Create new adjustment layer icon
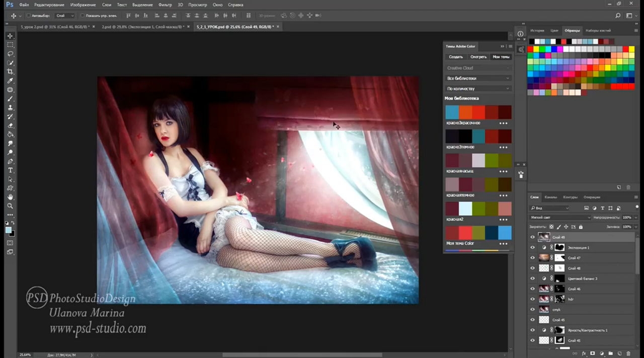The width and height of the screenshot is (644, 358). (602, 353)
